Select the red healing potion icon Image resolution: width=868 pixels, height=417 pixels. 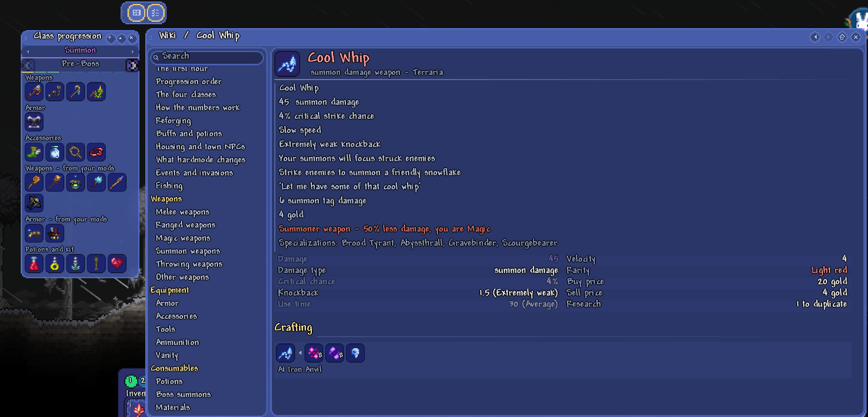(x=34, y=263)
